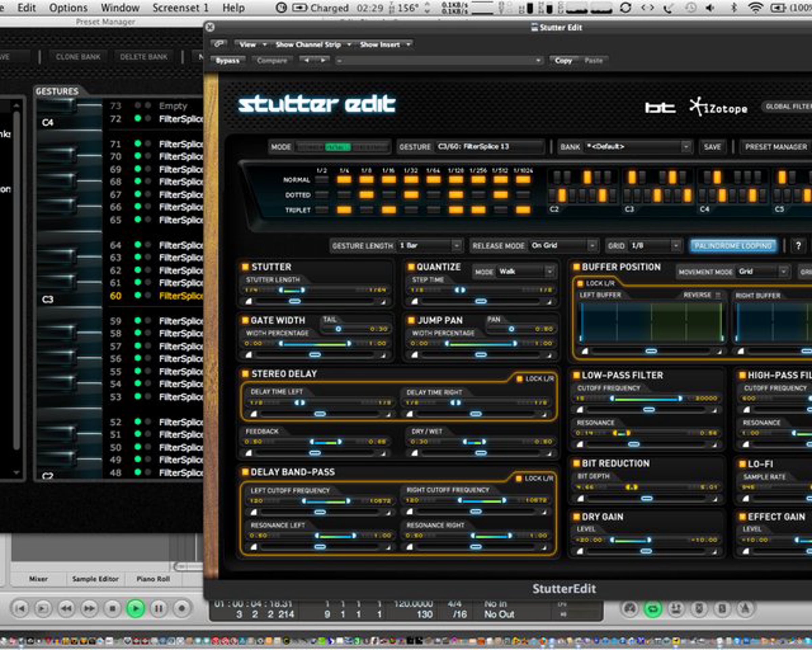This screenshot has width=812, height=650.
Task: Toggle the Stereo Delay module enable square
Action: (x=245, y=374)
